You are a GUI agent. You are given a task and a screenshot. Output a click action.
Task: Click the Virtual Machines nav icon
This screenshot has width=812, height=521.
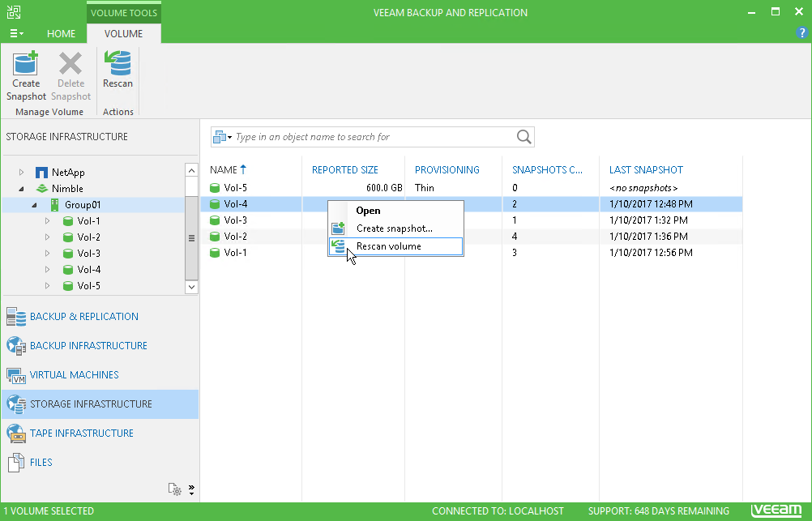[x=16, y=375]
